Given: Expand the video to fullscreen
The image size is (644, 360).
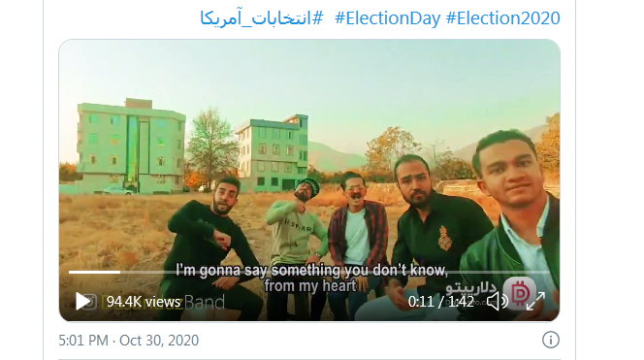Looking at the screenshot, I should pos(535,301).
